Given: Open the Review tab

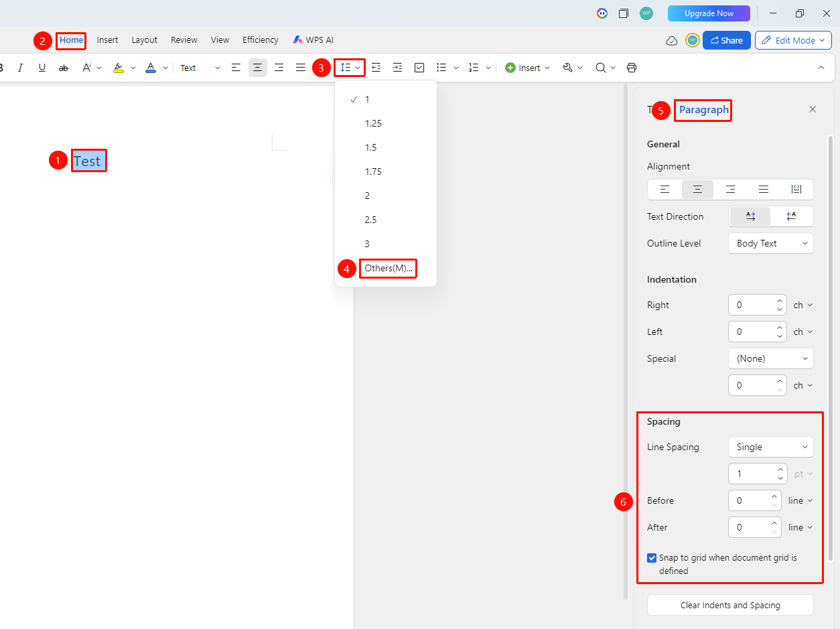Looking at the screenshot, I should pos(184,40).
